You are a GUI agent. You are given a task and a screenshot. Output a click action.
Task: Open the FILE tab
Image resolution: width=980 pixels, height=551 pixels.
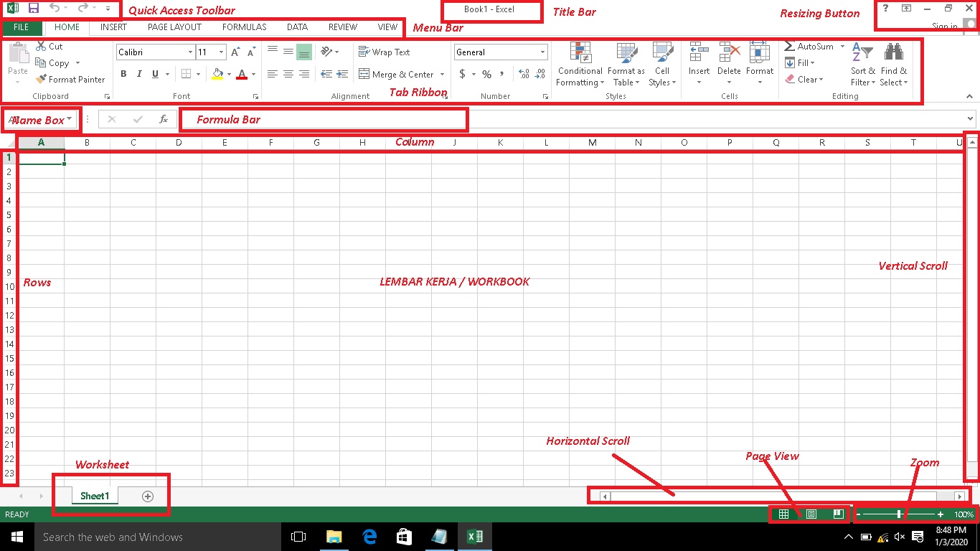[22, 27]
